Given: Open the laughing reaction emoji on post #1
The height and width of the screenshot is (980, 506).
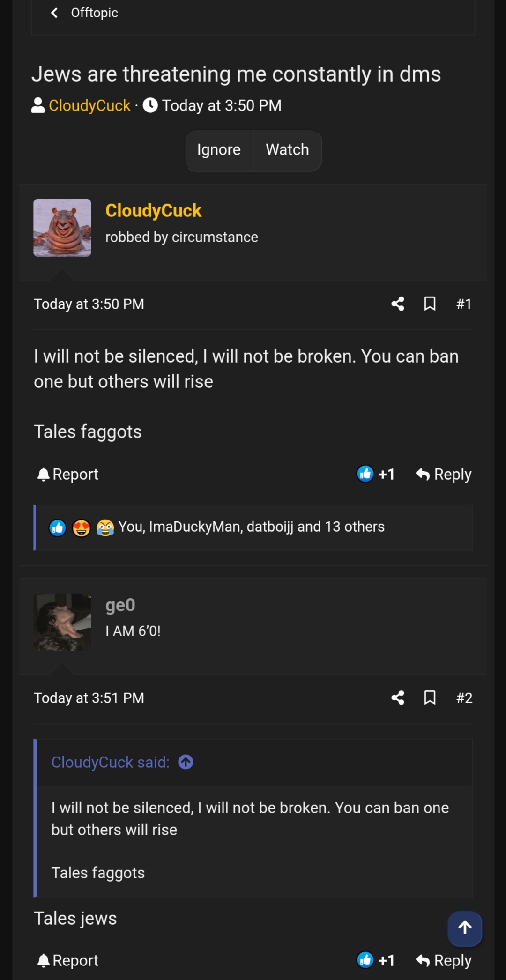Looking at the screenshot, I should [105, 527].
